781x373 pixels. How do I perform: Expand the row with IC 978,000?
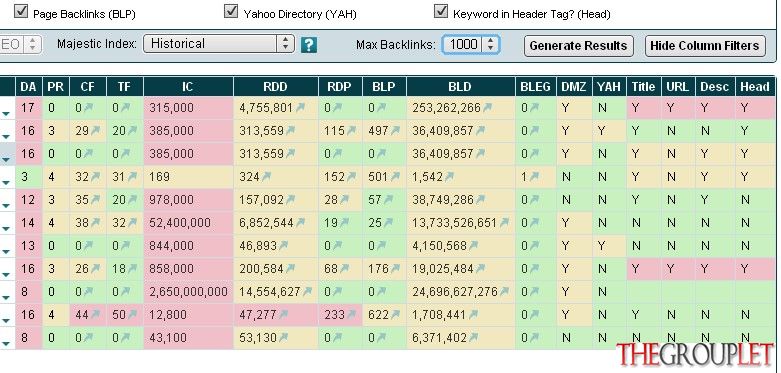[6, 206]
